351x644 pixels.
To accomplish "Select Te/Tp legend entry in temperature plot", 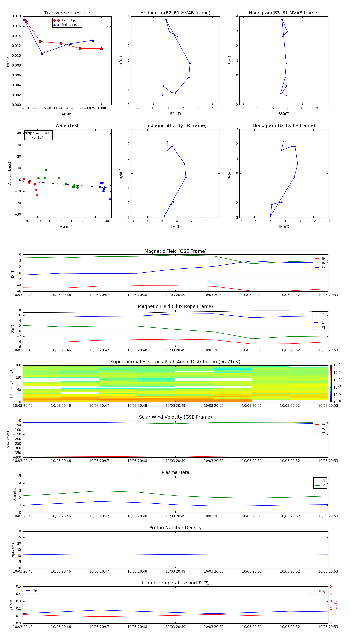I will coord(318,591).
